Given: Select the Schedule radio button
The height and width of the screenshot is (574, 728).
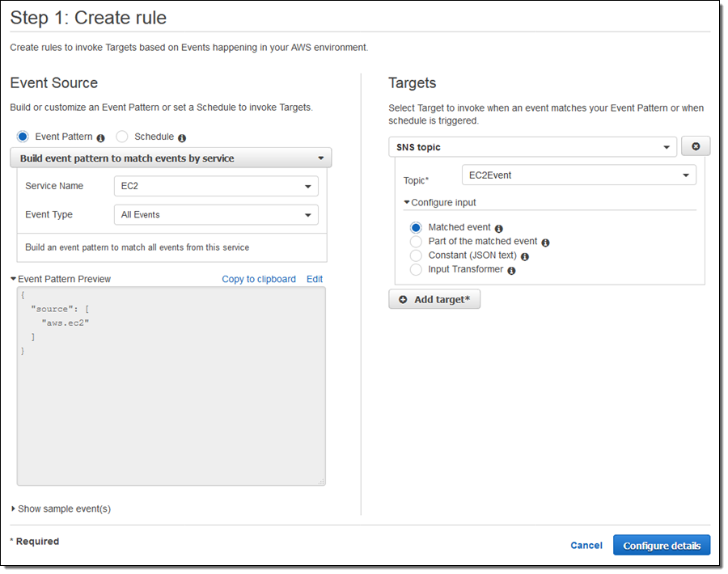Looking at the screenshot, I should coord(122,137).
